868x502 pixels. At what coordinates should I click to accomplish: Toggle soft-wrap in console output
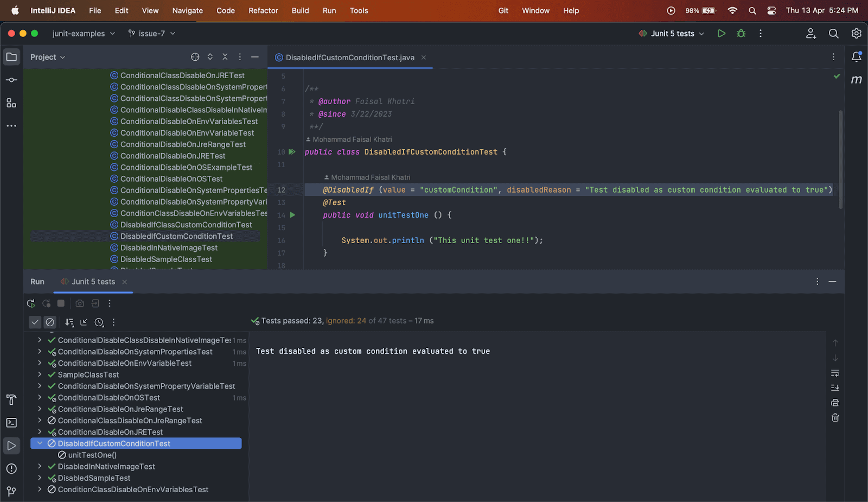pos(835,373)
